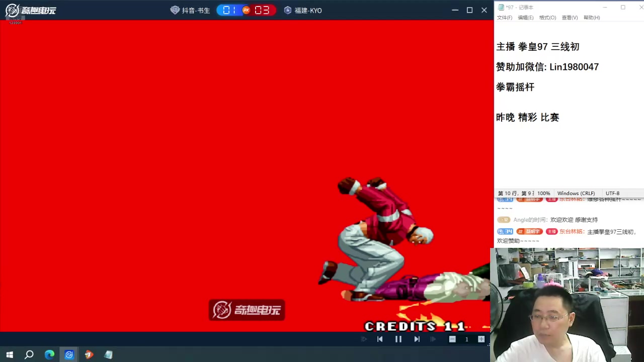This screenshot has height=362, width=644.
Task: Open 查看(V) menu in Notepad
Action: [570, 18]
